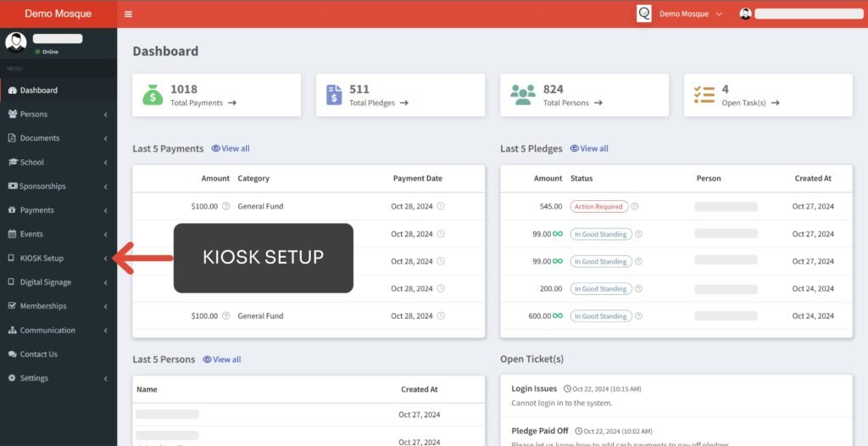868x446 pixels.
Task: Click the Total Pledges document icon
Action: tap(335, 95)
